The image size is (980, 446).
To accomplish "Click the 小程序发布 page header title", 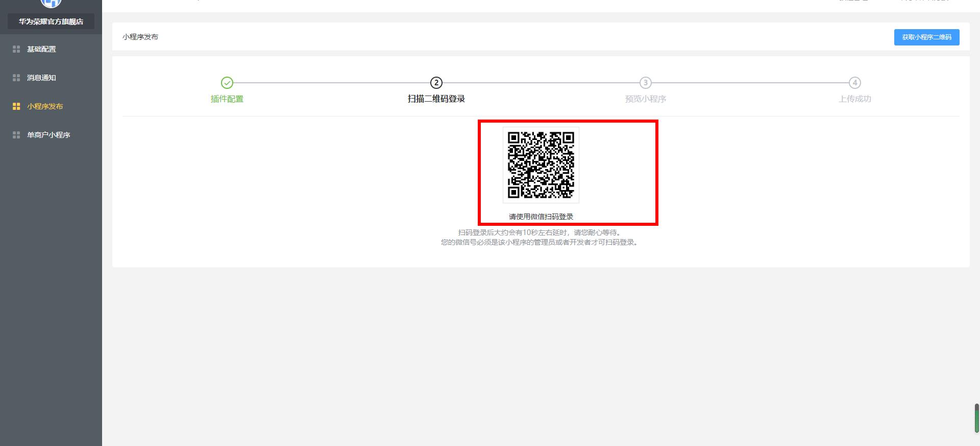I will [x=140, y=37].
